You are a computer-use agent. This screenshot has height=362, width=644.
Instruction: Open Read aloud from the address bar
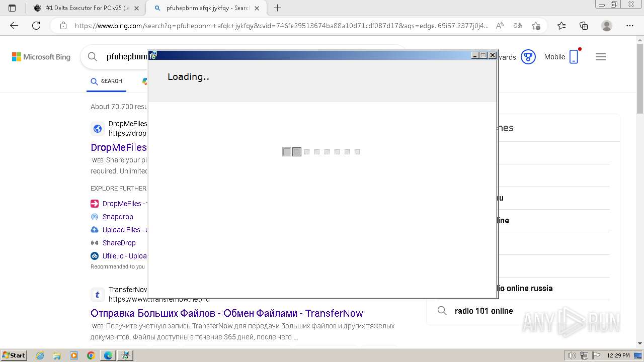click(500, 26)
